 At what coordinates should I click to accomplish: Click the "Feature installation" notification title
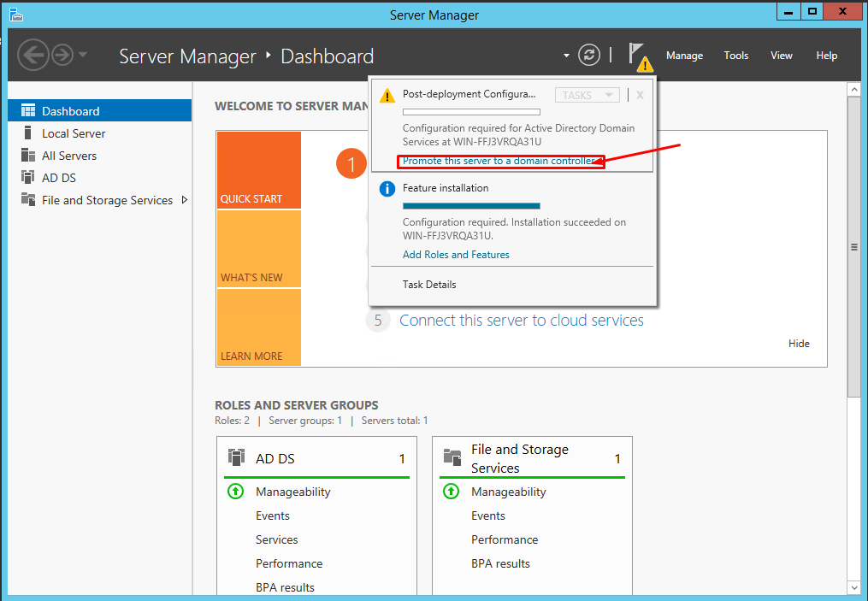446,188
